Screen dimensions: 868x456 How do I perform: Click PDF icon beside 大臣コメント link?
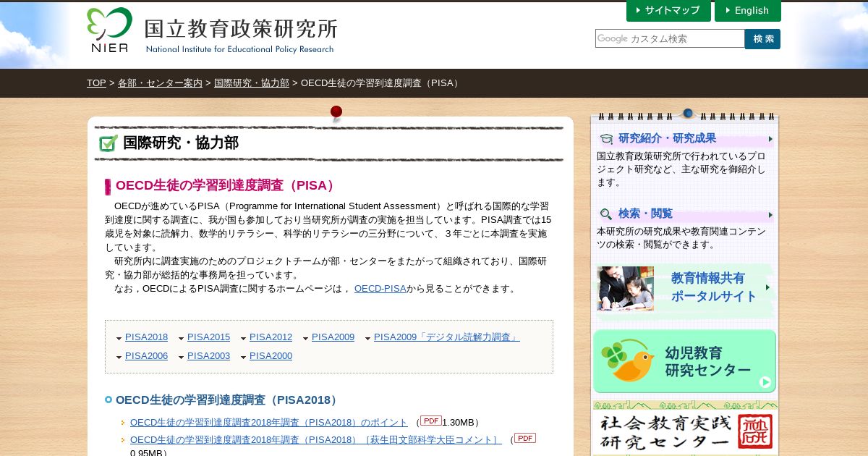[525, 438]
